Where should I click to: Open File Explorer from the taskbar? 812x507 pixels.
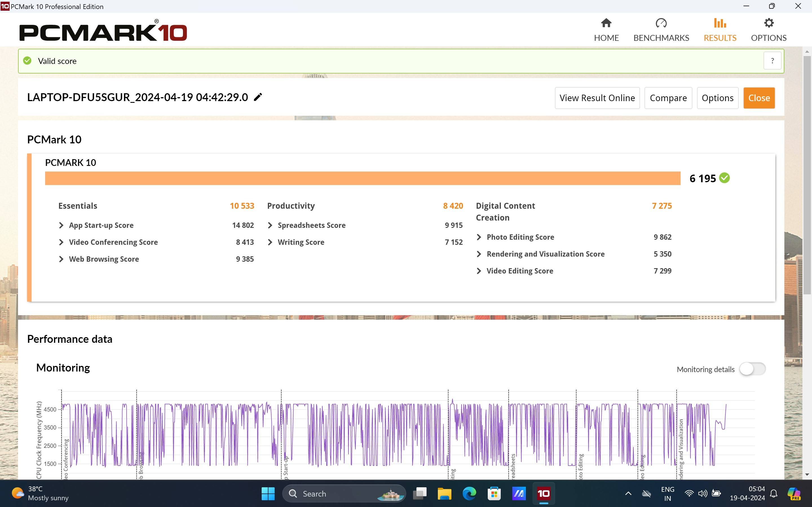click(x=444, y=493)
